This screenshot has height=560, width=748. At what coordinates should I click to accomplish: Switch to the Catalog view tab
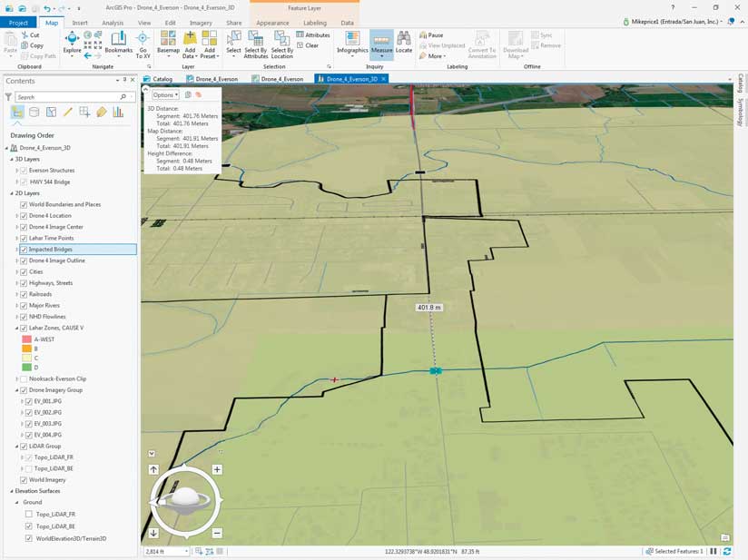tap(158, 79)
